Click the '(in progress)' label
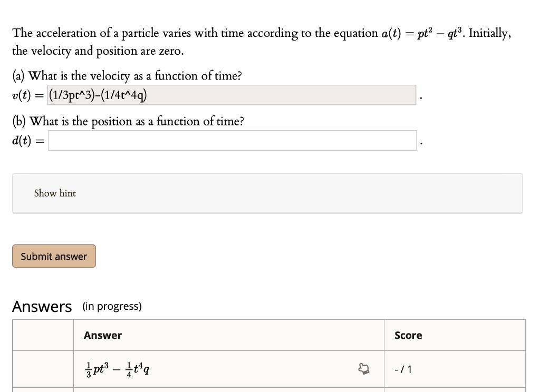Viewport: 540px width, 392px height. tap(111, 306)
